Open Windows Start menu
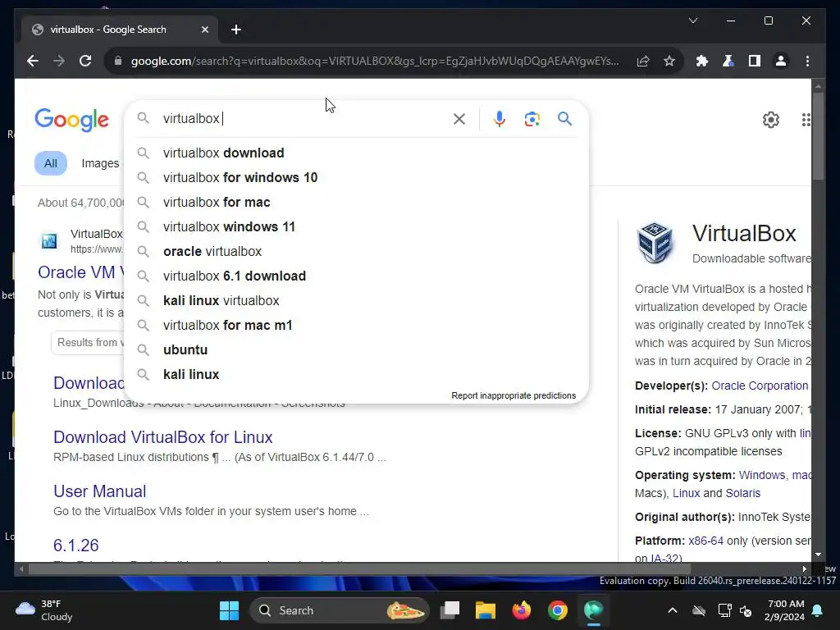The height and width of the screenshot is (630, 840). [x=230, y=610]
